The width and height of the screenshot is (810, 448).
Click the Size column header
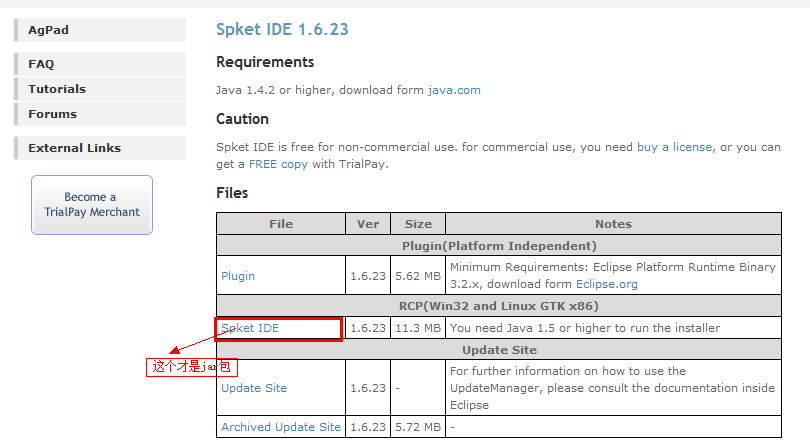click(x=418, y=224)
